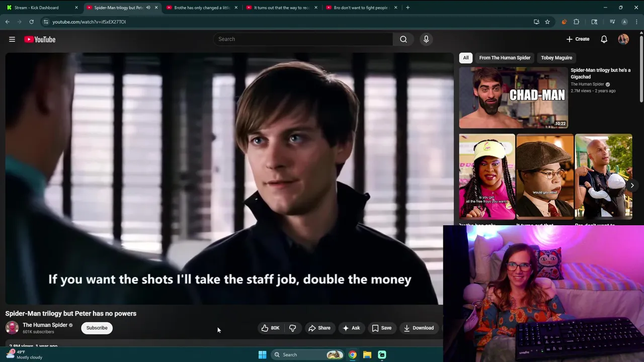
Task: Click the install app icon in address bar
Action: click(536, 22)
